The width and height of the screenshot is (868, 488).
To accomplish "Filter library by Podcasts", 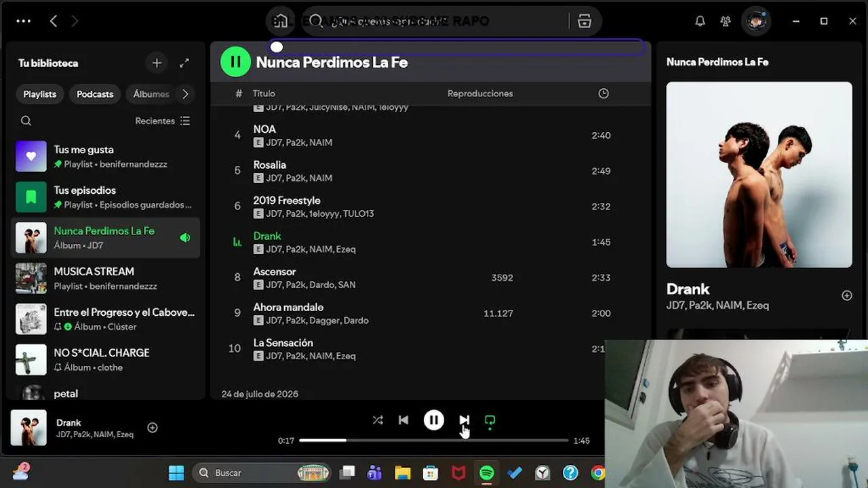I will click(x=95, y=94).
